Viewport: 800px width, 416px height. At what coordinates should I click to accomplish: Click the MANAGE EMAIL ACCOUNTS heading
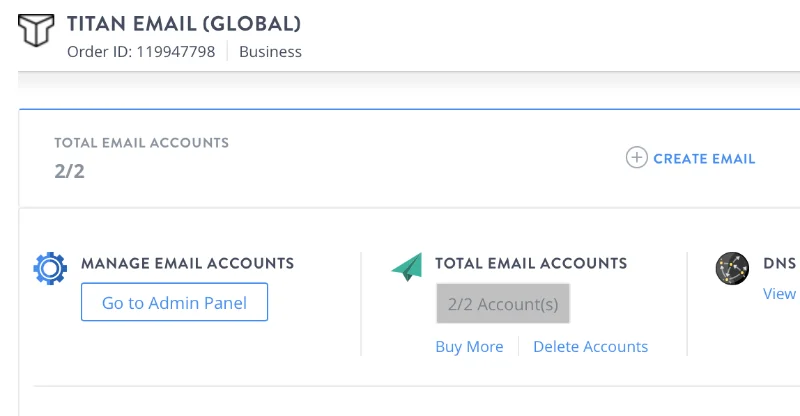tap(188, 263)
